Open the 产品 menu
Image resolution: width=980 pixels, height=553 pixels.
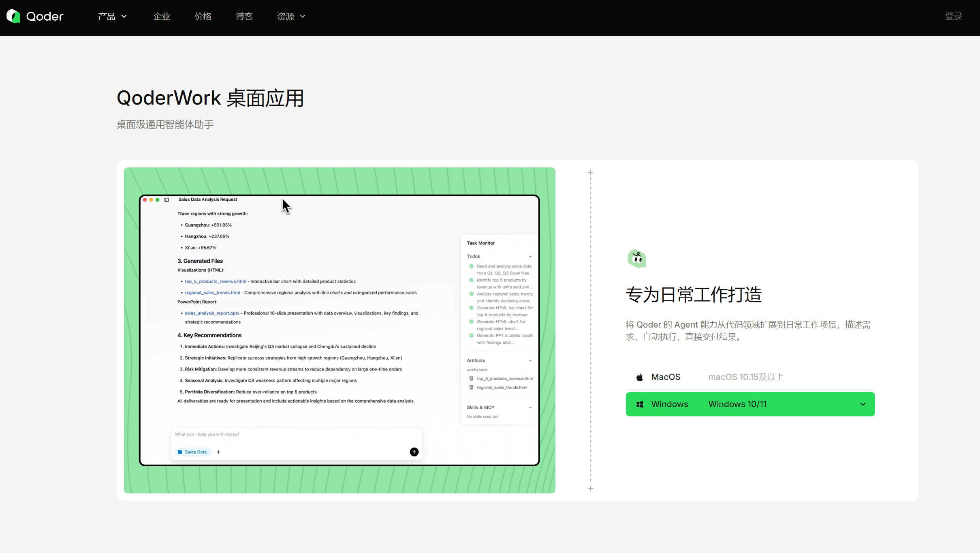click(112, 16)
